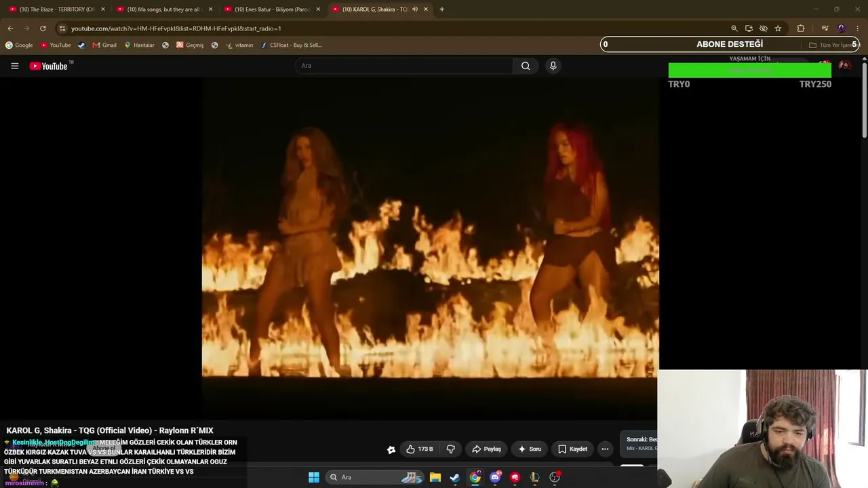Click the Chrome taskbar icon

(x=475, y=477)
